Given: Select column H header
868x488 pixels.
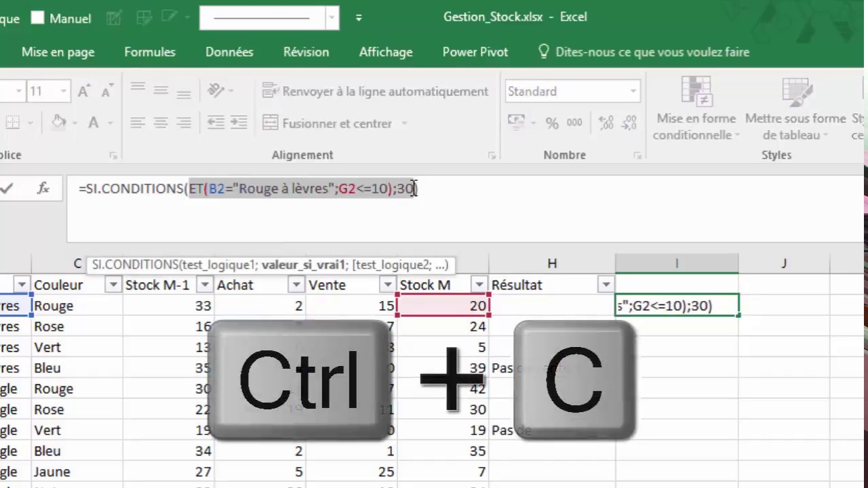Looking at the screenshot, I should [552, 264].
